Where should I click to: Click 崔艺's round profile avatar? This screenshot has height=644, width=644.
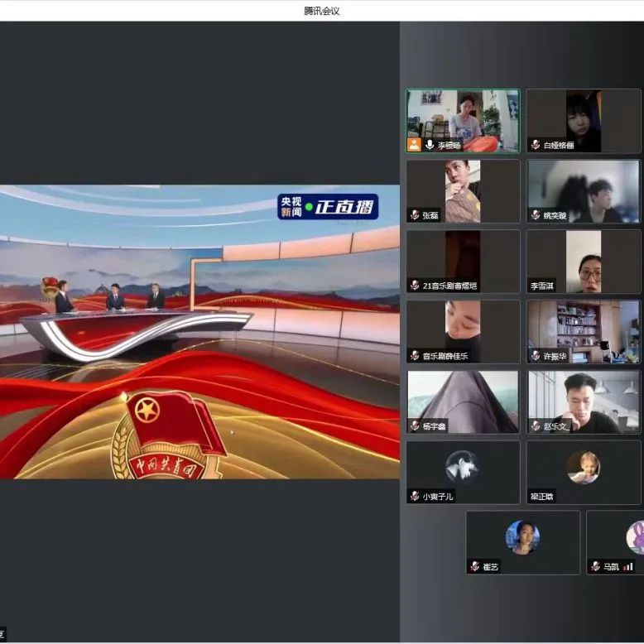(x=523, y=537)
